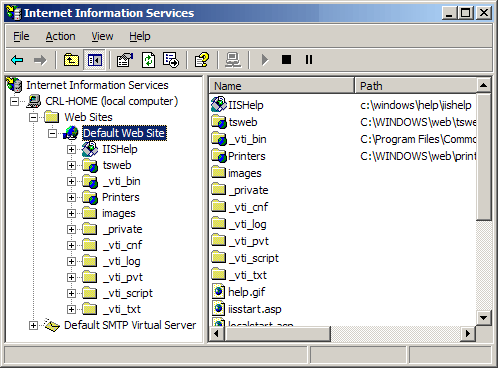The height and width of the screenshot is (368, 498).
Task: Select Default Web Site in tree
Action: [x=124, y=133]
